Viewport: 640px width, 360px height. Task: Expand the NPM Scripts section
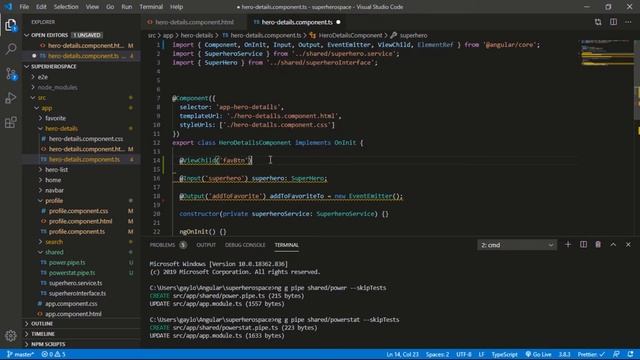pos(48,344)
